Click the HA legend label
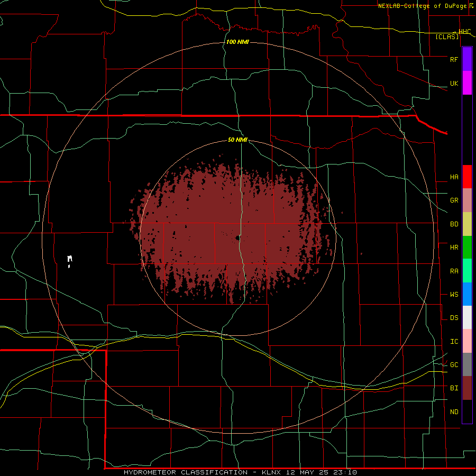476x476 pixels. (454, 177)
